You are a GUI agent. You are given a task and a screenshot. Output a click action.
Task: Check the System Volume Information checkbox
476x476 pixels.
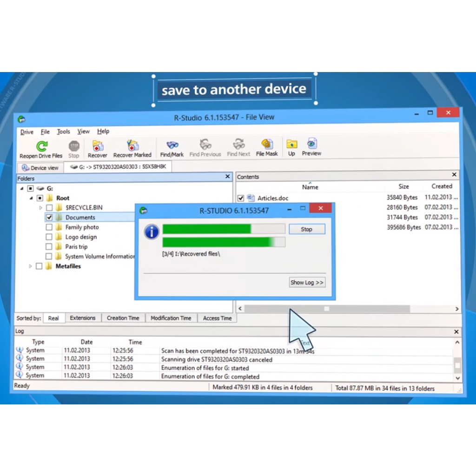tap(48, 256)
